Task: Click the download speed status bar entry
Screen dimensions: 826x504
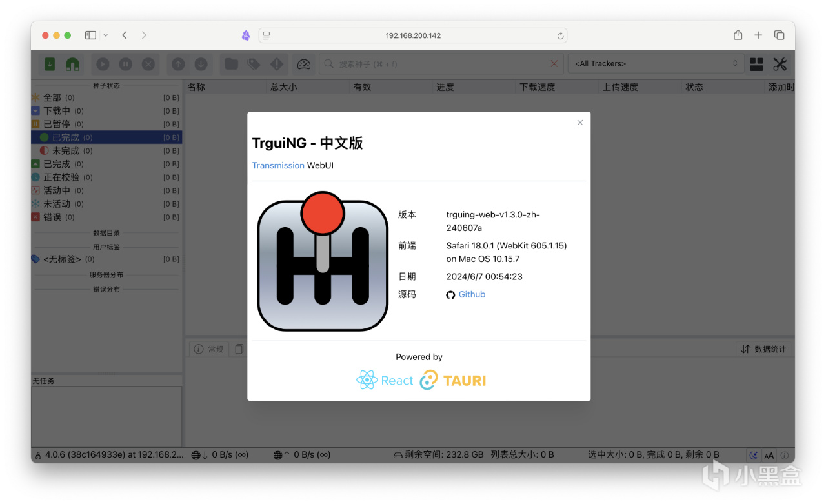Action: [220, 454]
